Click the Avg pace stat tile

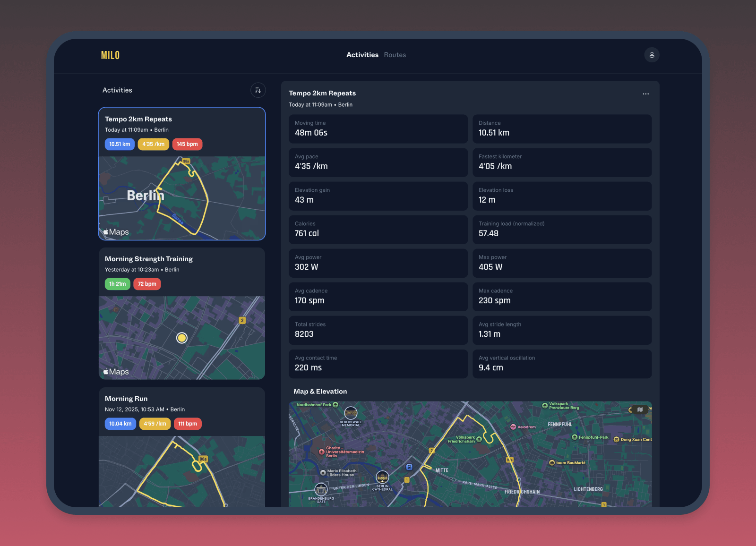pyautogui.click(x=378, y=162)
